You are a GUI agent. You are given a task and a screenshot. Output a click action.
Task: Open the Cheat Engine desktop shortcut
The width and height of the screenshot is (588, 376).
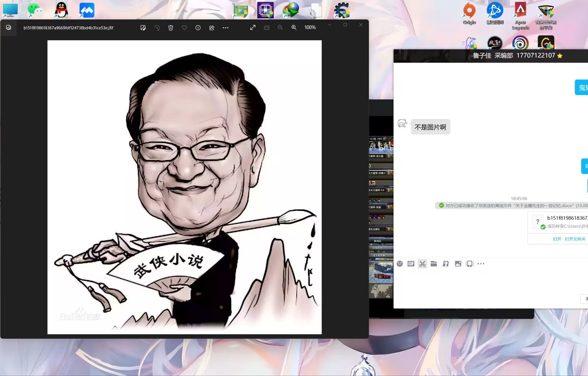pyautogui.click(x=342, y=10)
